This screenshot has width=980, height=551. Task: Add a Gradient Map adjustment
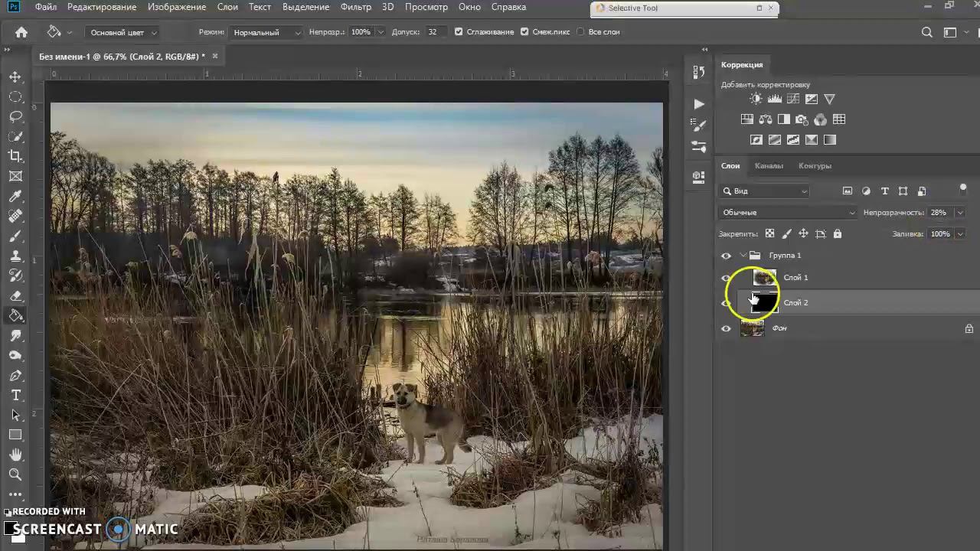830,140
